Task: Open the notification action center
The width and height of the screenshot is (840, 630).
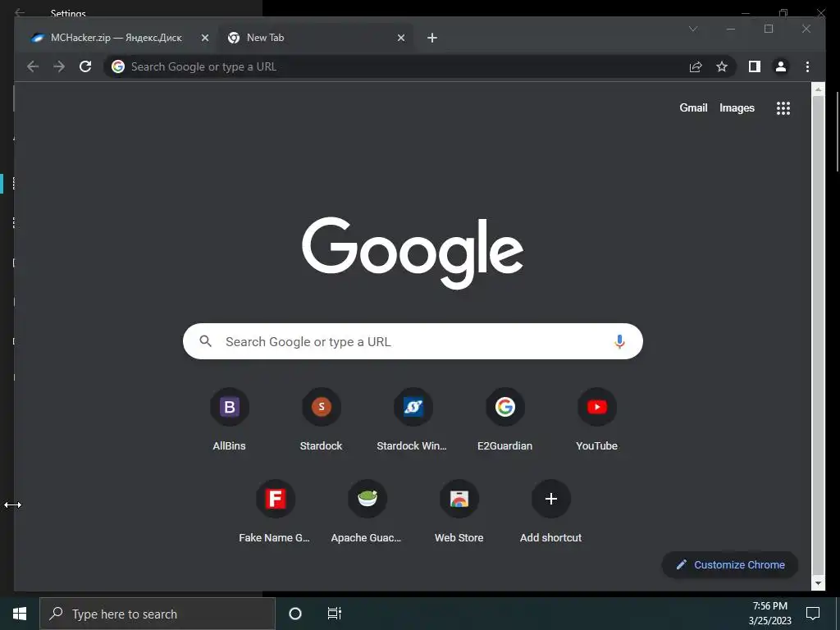Action: point(813,614)
